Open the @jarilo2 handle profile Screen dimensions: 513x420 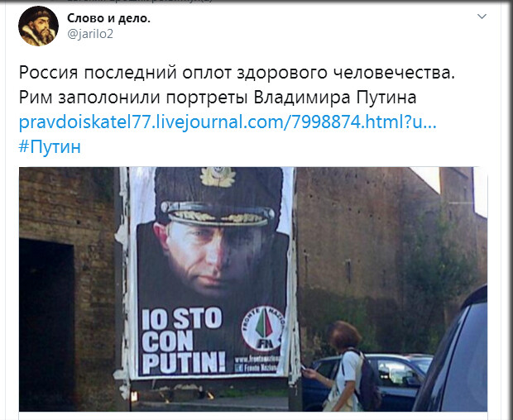90,34
